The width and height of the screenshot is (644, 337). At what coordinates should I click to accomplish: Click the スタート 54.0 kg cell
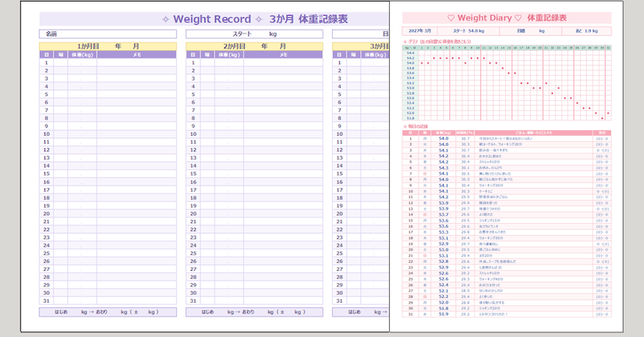pyautogui.click(x=469, y=31)
